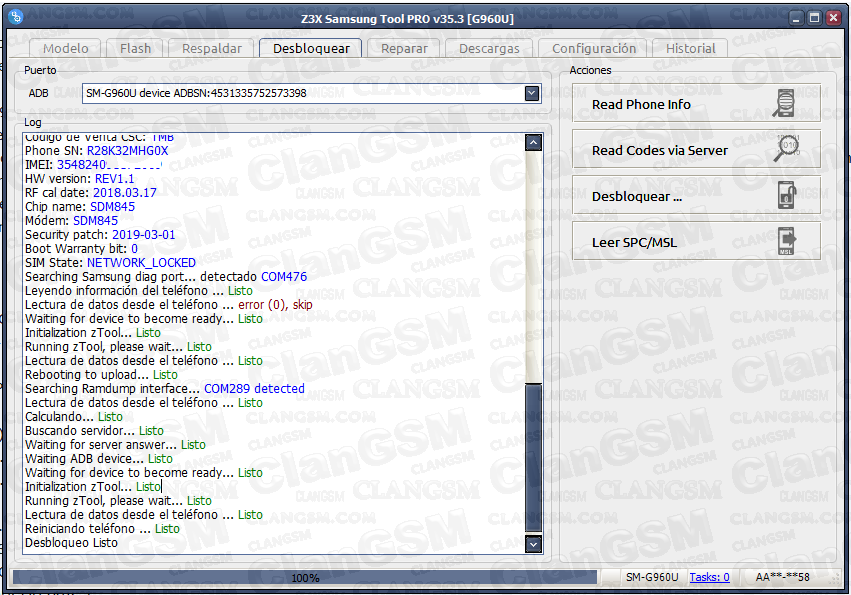The height and width of the screenshot is (595, 851).
Task: Click Read Codes via Server button
Action: pyautogui.click(x=696, y=150)
